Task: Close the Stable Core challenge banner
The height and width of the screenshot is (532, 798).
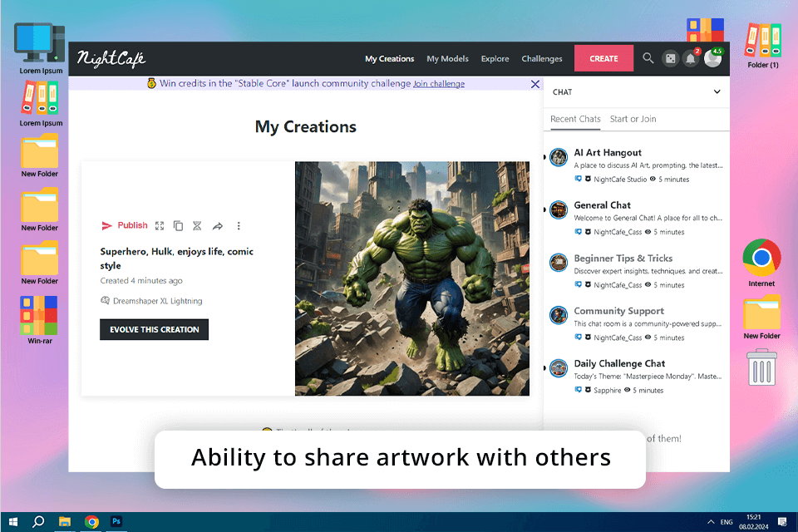Action: pyautogui.click(x=534, y=84)
